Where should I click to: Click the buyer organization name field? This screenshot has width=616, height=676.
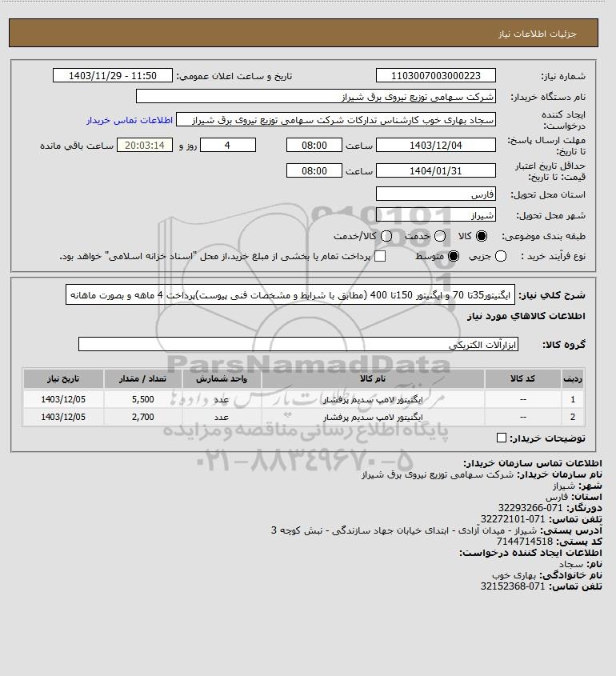[315, 96]
